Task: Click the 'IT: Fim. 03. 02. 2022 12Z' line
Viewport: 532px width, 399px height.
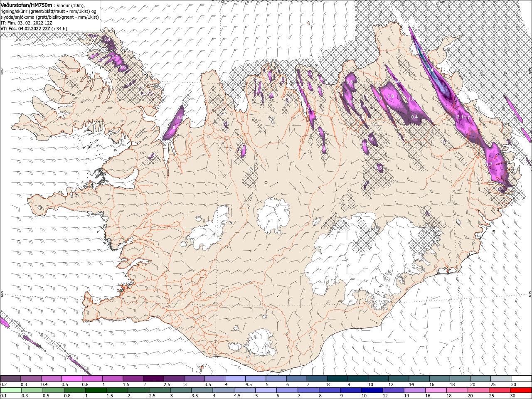Action: [26, 23]
